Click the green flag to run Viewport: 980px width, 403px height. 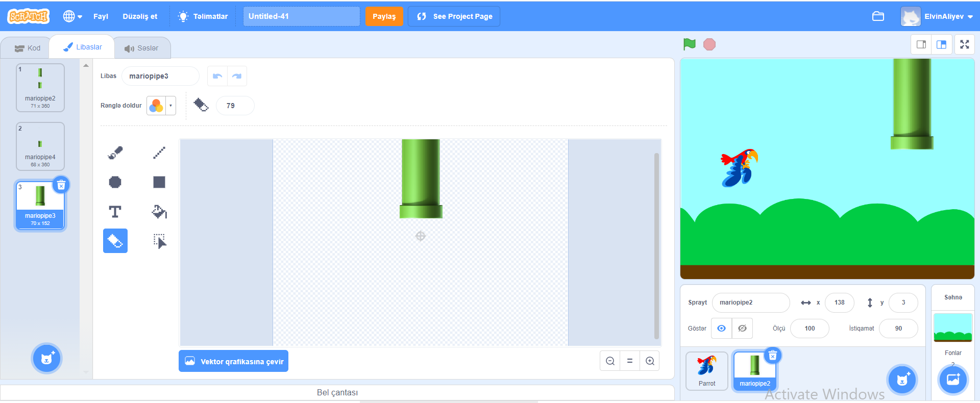click(x=690, y=44)
